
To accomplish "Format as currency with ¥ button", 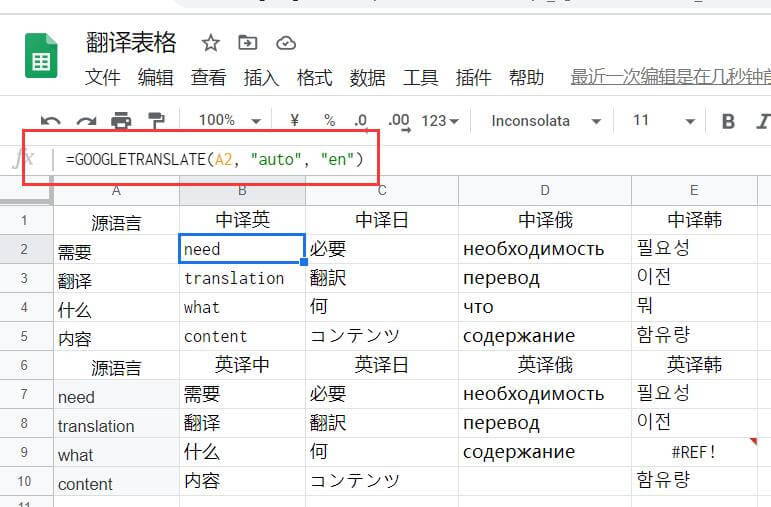I will [x=295, y=120].
